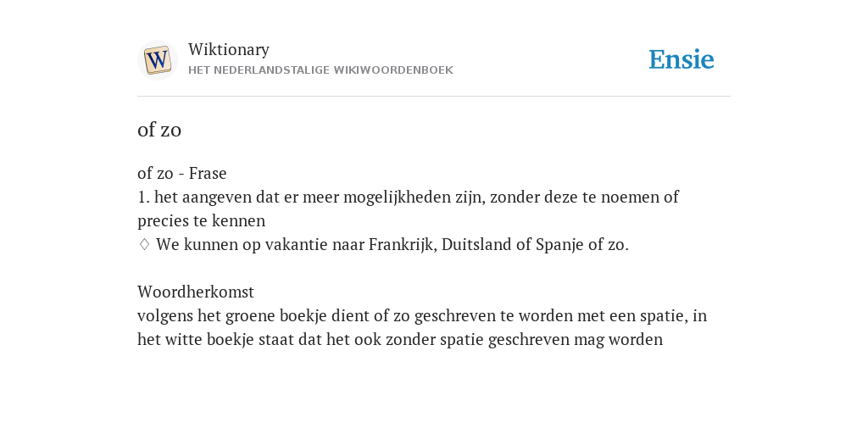Viewport: 868px width, 434px height.
Task: Select the 'of zo - Frase' line
Action: 182,173
